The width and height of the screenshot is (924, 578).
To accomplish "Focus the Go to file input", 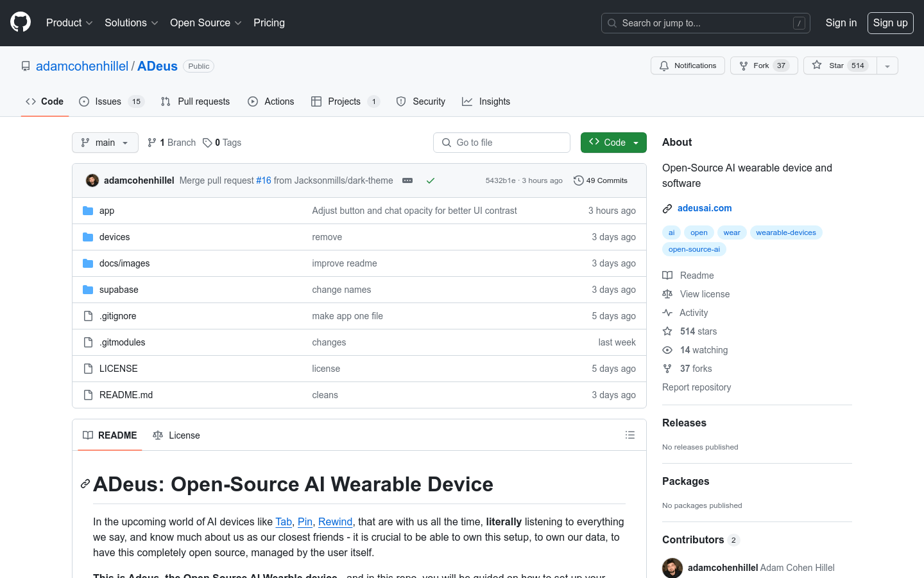I will pos(502,143).
